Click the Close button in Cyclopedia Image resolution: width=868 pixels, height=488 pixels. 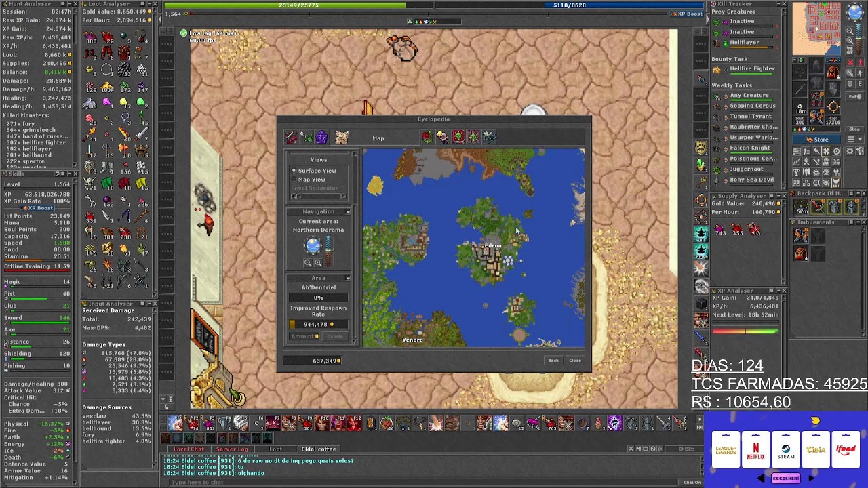point(575,361)
